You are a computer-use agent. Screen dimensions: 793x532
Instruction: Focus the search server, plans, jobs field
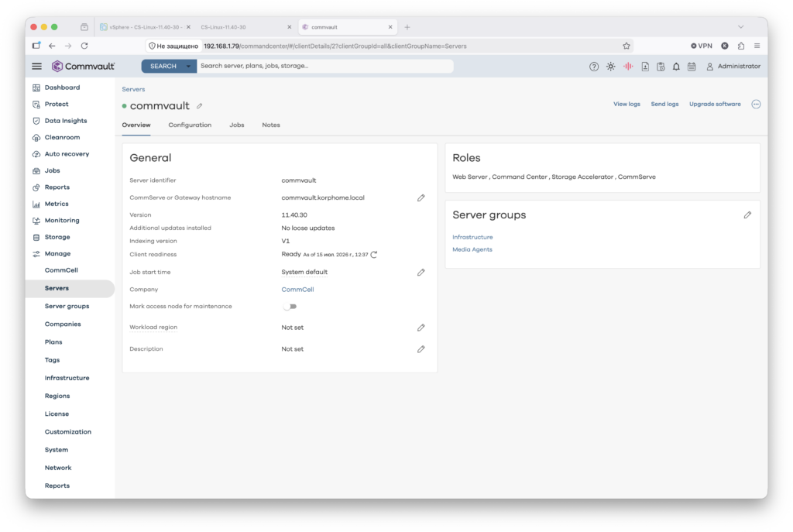pyautogui.click(x=324, y=67)
